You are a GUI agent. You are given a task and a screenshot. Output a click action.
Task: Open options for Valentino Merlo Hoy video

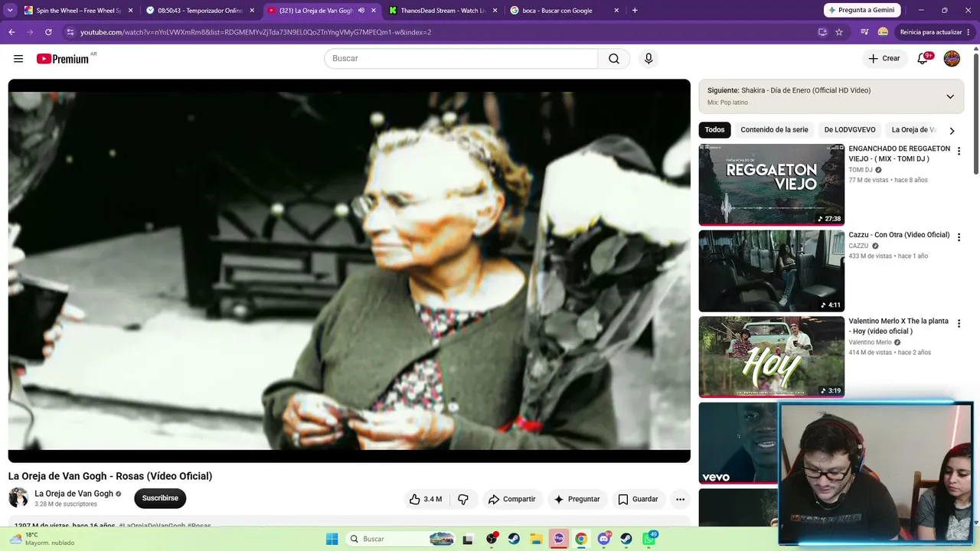coord(959,324)
